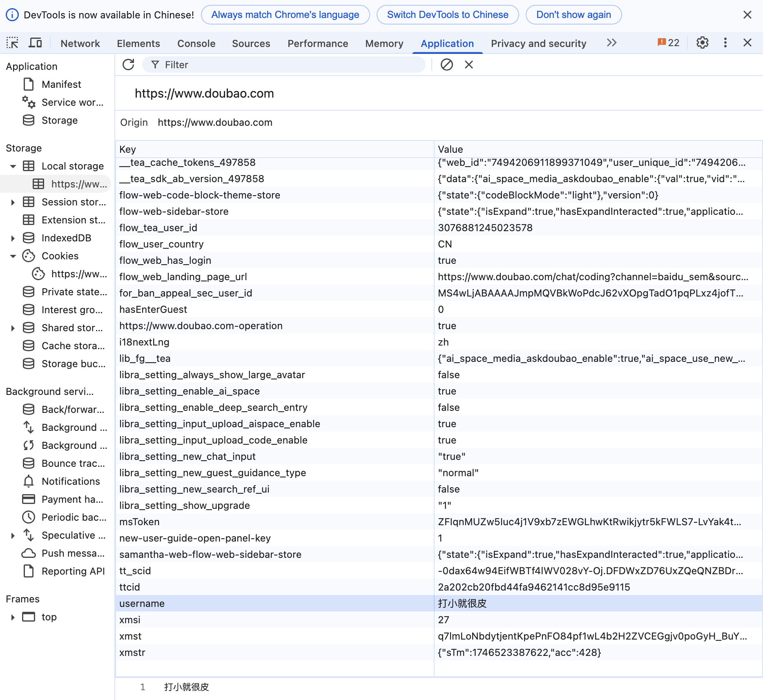Select the cookies https://ww... entry
Image resolution: width=763 pixels, height=700 pixels.
click(x=69, y=274)
